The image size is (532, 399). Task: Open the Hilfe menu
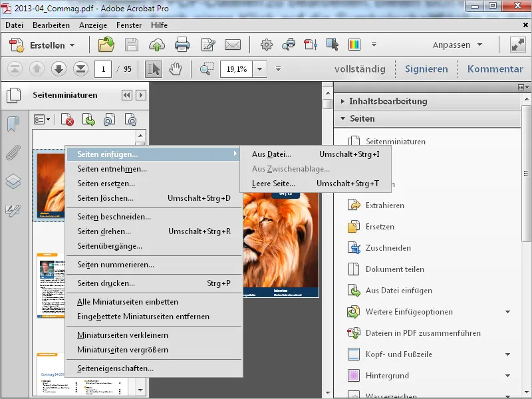(159, 25)
